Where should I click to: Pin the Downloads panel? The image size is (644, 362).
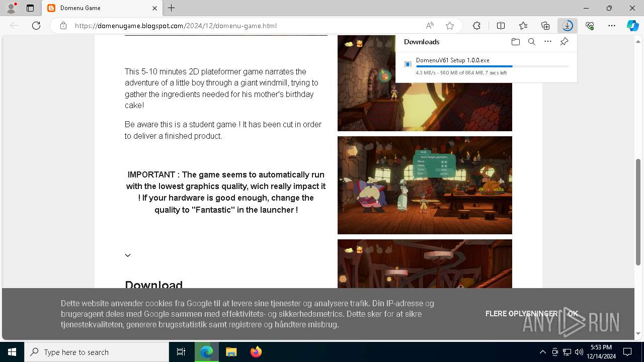click(564, 42)
